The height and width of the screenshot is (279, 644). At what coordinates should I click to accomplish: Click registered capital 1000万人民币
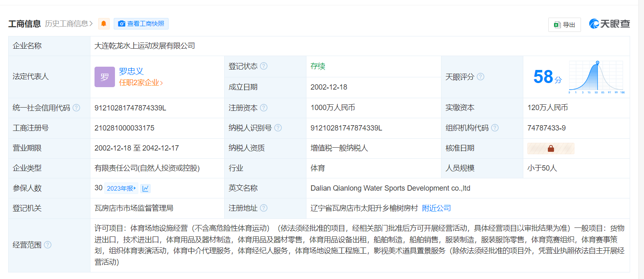pos(333,108)
